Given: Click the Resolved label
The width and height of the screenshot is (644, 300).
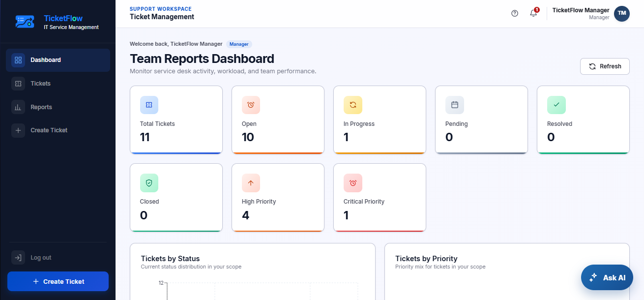Looking at the screenshot, I should click(x=559, y=124).
